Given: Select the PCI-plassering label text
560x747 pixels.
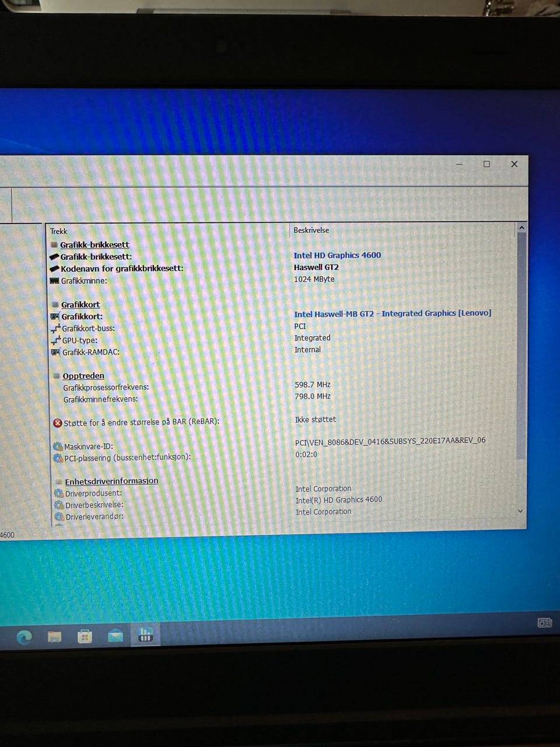Looking at the screenshot, I should [128, 458].
